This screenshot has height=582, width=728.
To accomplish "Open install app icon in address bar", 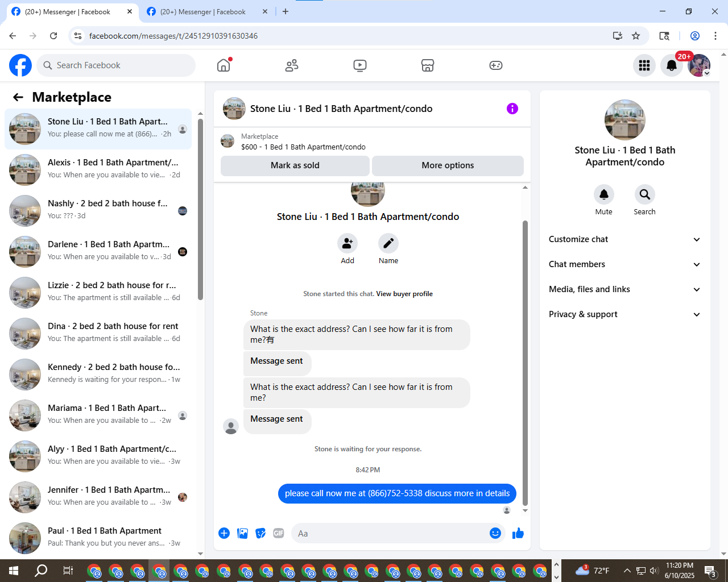I will coord(618,36).
